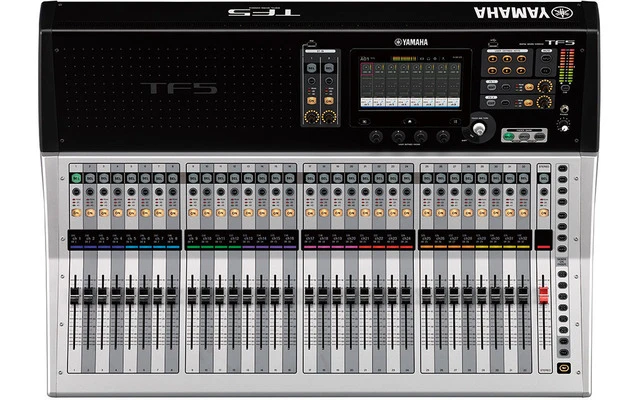Cue channel 18 with its CUE key
640x400 pixels.
(324, 191)
